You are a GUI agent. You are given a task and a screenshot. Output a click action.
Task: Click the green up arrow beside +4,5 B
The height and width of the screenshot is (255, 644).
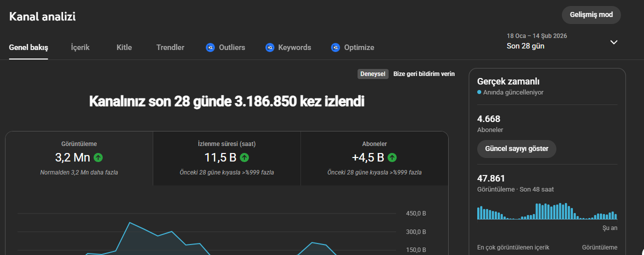[392, 157]
